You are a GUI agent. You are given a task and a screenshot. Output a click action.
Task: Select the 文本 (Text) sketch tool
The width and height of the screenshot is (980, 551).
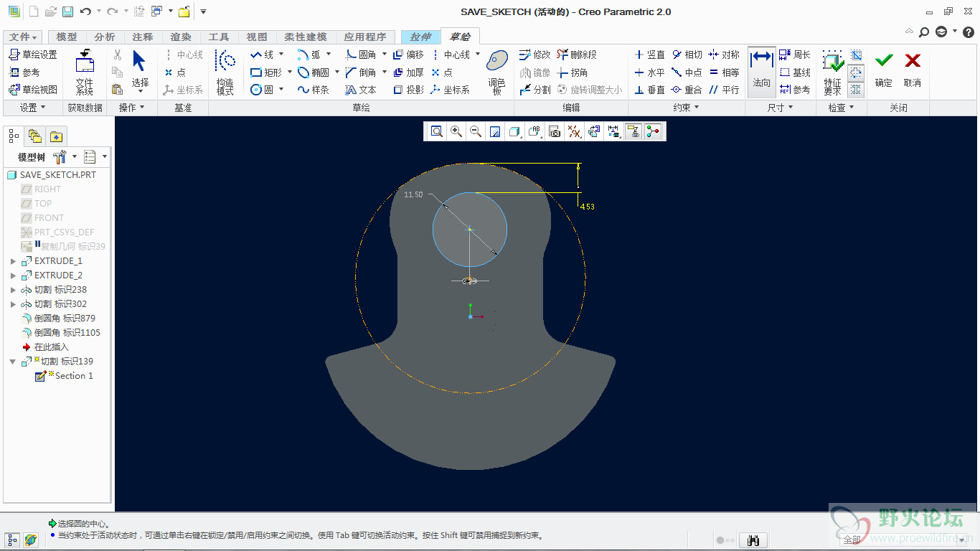coord(361,90)
